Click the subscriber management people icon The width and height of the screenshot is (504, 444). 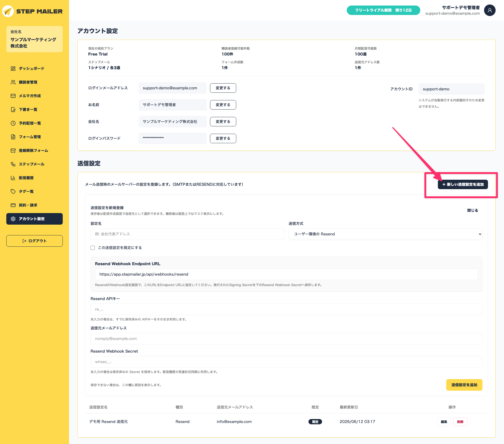coord(13,82)
